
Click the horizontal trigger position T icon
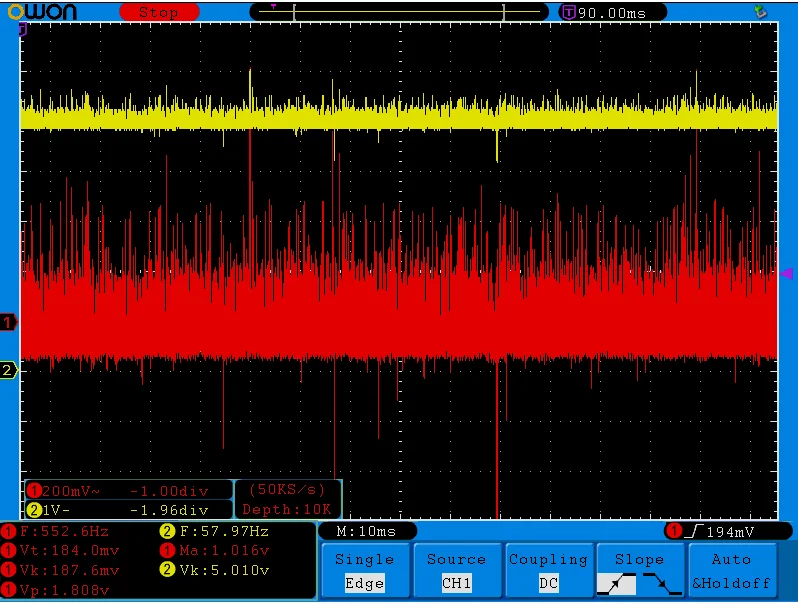pos(569,12)
